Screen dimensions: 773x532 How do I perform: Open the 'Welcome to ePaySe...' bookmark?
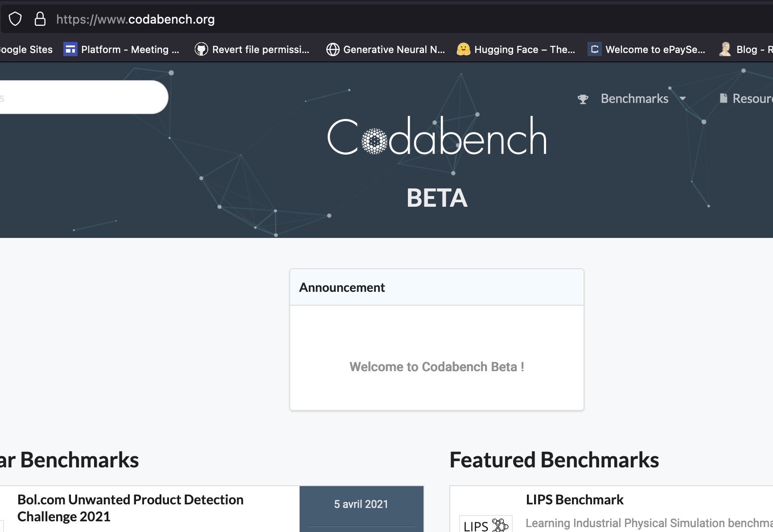click(x=654, y=49)
